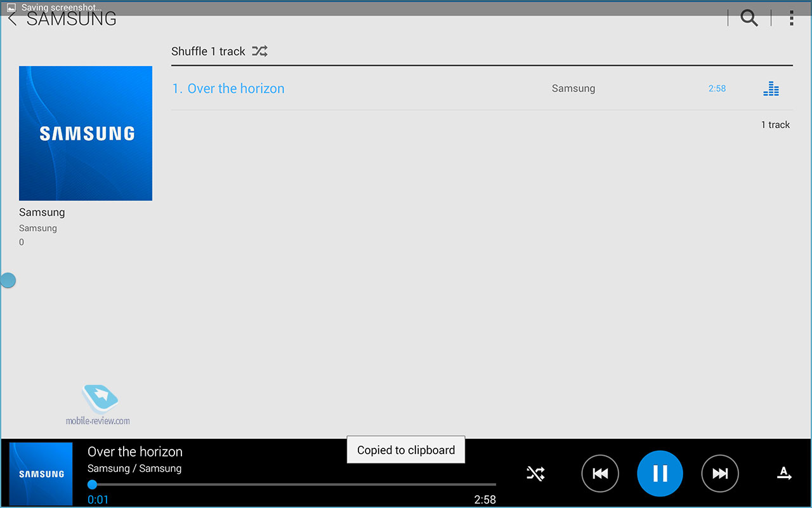
Task: Skip to the previous track
Action: point(600,473)
